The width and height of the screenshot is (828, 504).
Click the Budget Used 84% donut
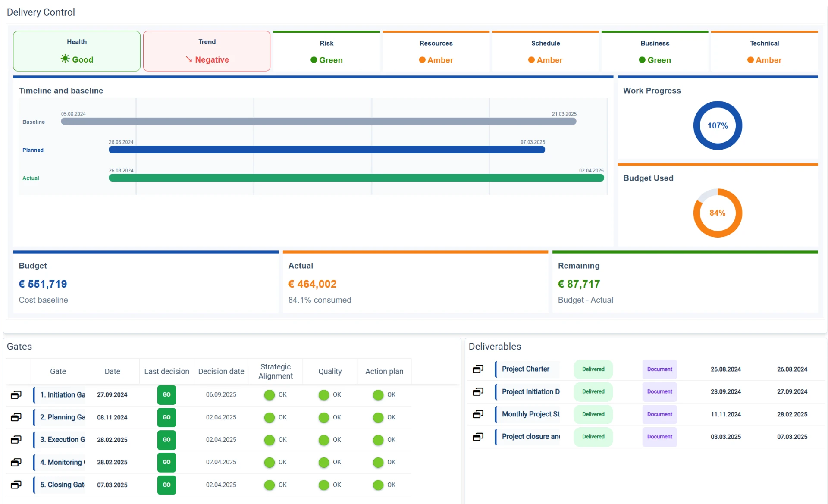coord(718,213)
